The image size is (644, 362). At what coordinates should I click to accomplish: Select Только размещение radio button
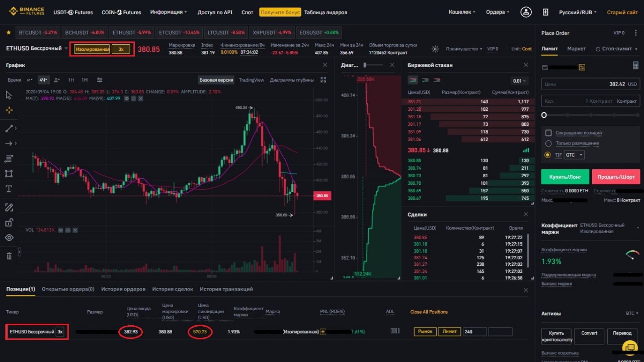click(x=548, y=143)
